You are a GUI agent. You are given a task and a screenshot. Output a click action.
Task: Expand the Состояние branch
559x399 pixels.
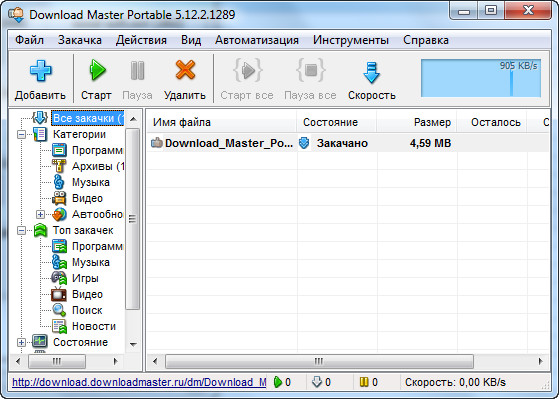pos(21,343)
